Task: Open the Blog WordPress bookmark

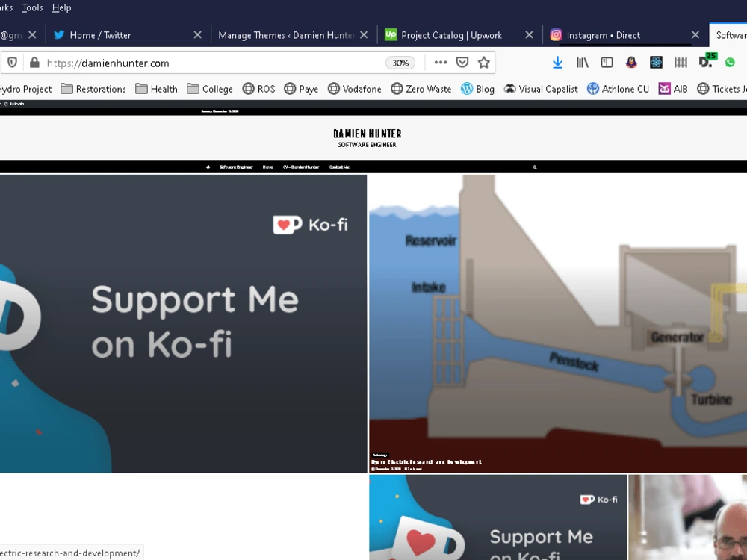Action: pos(477,89)
